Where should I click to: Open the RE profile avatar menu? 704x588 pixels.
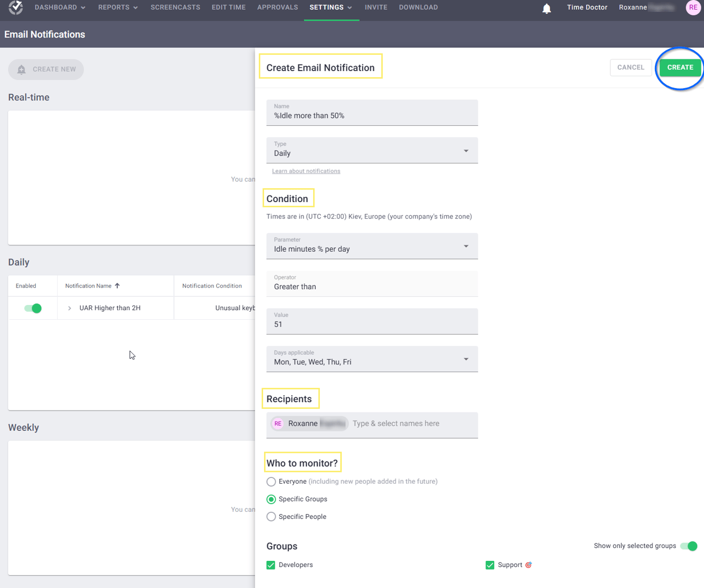pos(693,7)
